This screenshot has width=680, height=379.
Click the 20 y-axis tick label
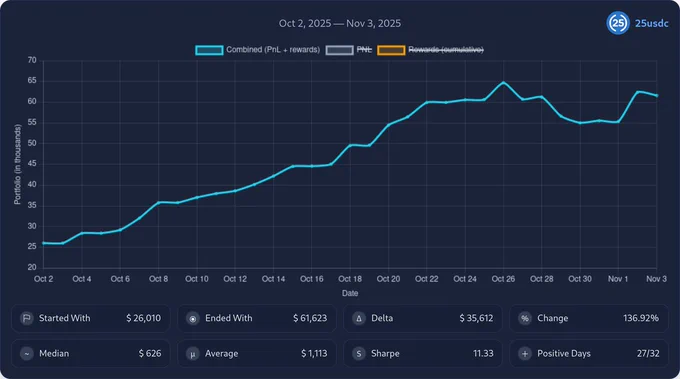(32, 268)
